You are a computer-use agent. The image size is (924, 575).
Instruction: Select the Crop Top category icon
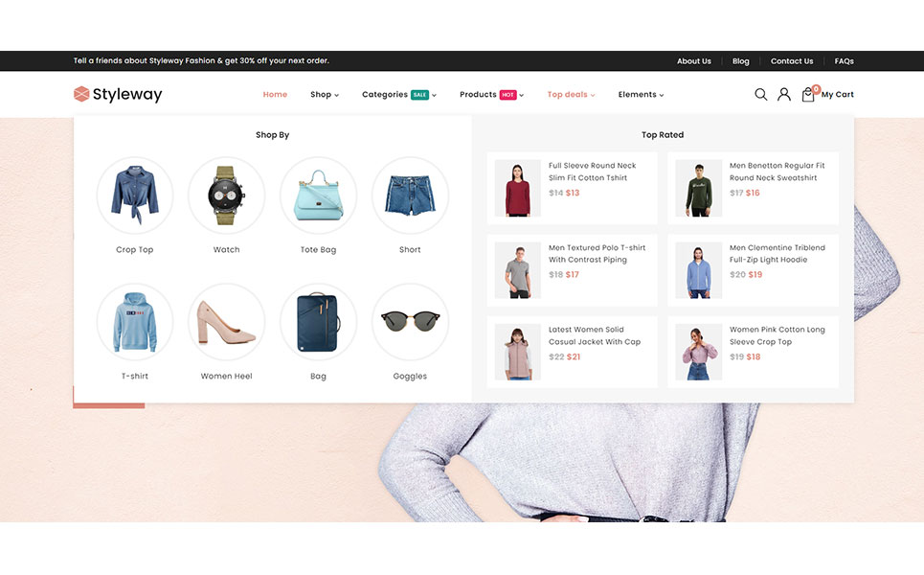[135, 195]
